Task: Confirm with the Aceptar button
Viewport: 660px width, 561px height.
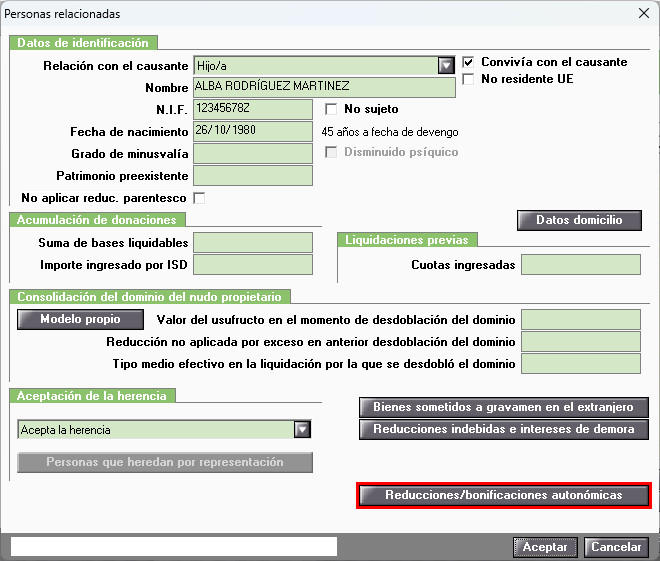Action: coord(545,547)
